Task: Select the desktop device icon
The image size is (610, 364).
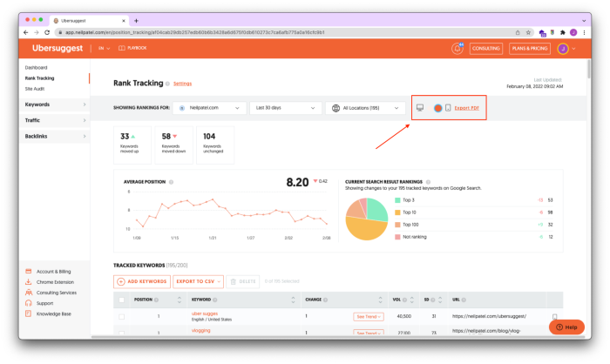Action: tap(420, 108)
